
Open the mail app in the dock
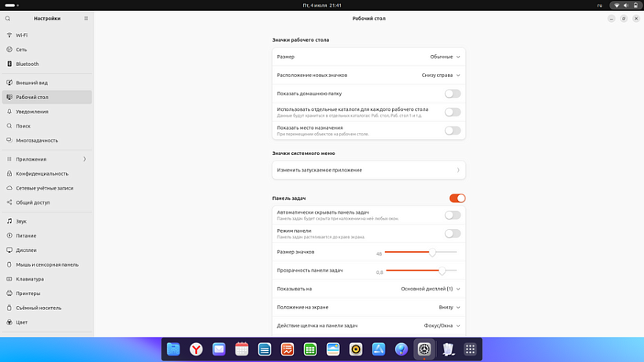[x=219, y=349]
